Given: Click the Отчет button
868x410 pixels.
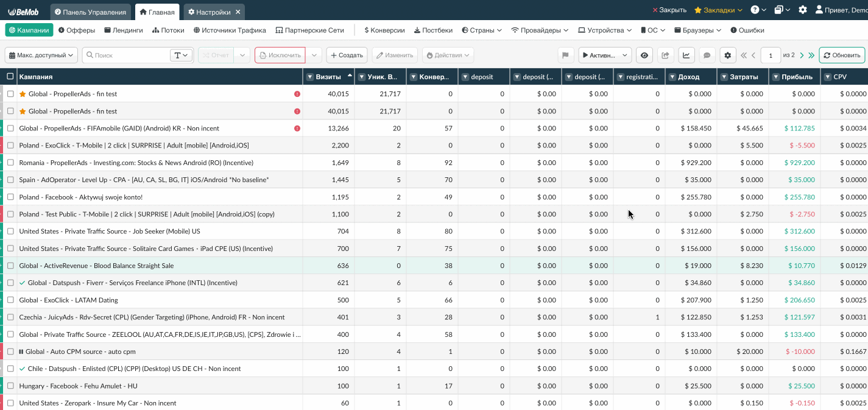Looking at the screenshot, I should click(216, 55).
